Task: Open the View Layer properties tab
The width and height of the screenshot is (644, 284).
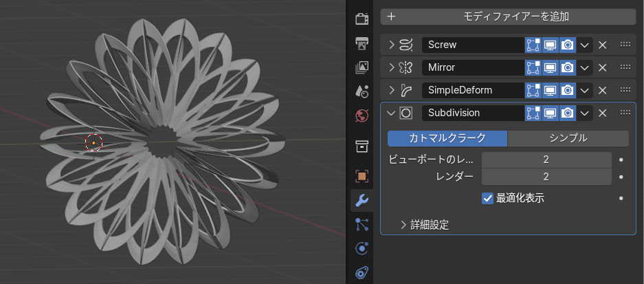Action: (x=362, y=67)
